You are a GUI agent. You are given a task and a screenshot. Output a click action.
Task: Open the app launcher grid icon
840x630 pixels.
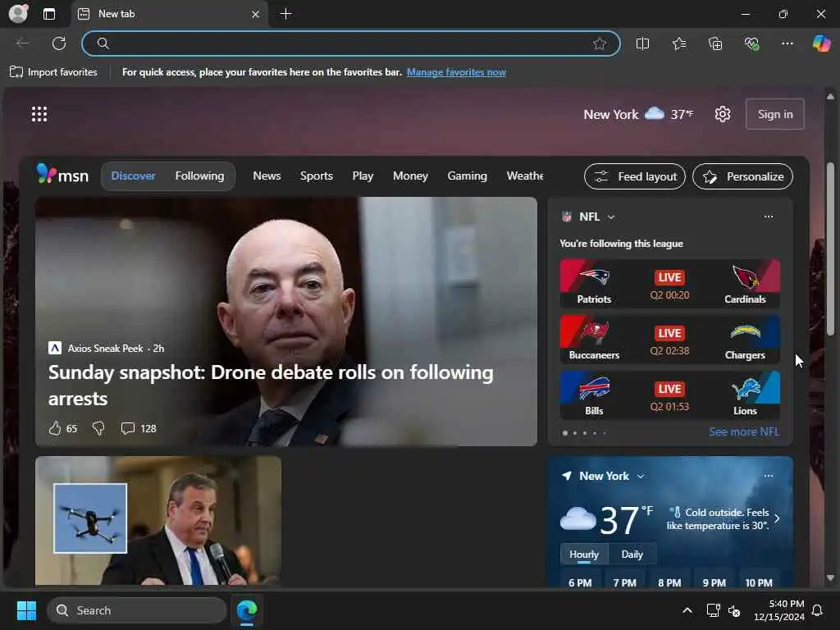(x=39, y=114)
